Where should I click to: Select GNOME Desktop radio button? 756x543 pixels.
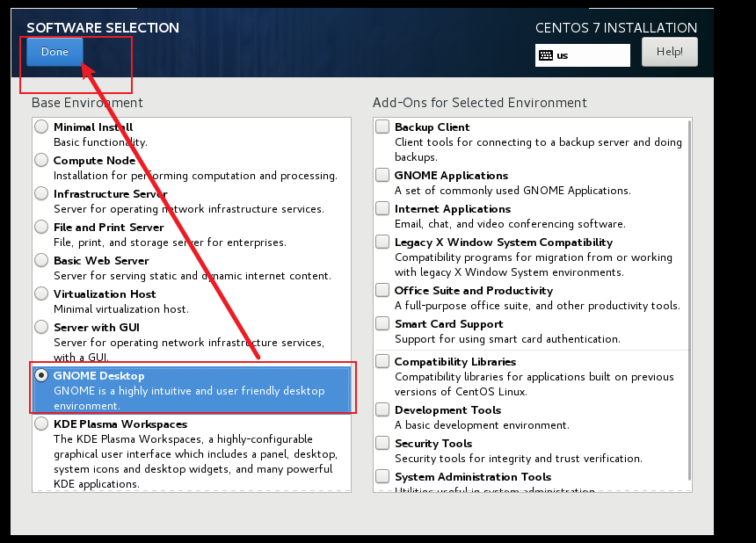coord(41,375)
